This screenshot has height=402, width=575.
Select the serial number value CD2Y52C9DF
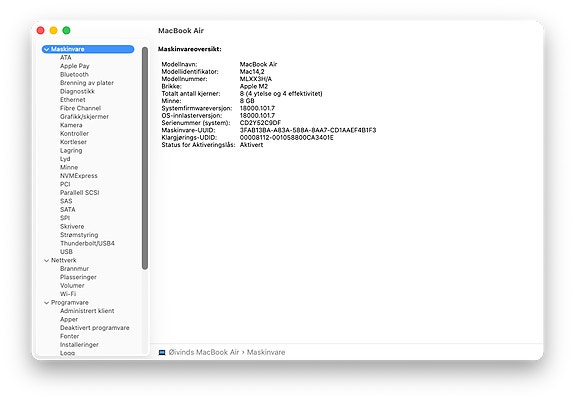tap(260, 123)
